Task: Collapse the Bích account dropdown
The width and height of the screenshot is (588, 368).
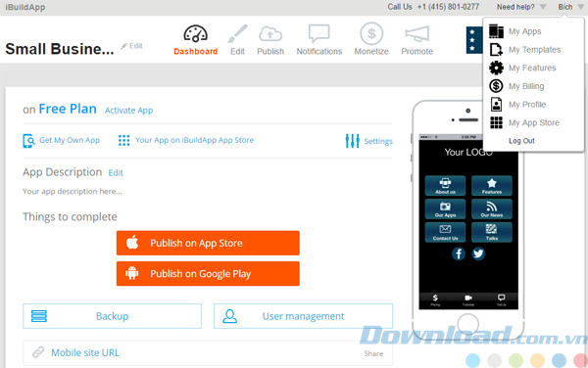Action: point(570,7)
